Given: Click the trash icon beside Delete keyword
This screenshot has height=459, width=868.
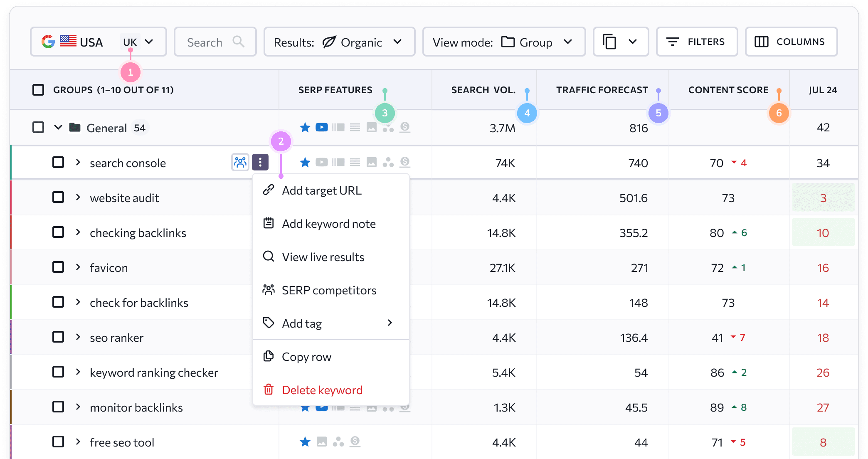Looking at the screenshot, I should [x=269, y=390].
